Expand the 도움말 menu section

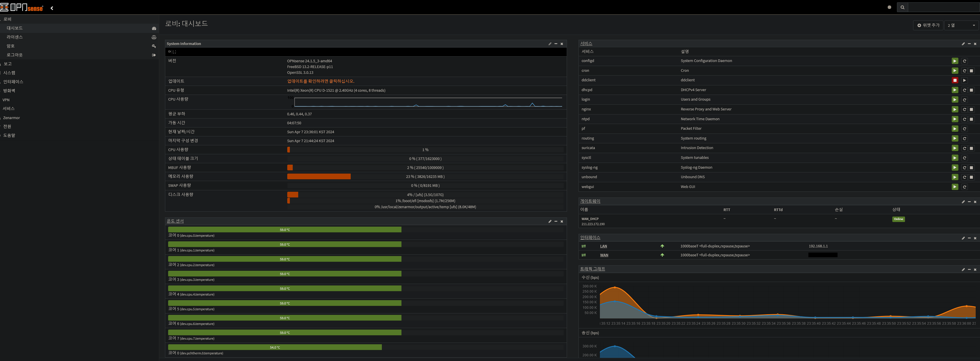(x=79, y=136)
